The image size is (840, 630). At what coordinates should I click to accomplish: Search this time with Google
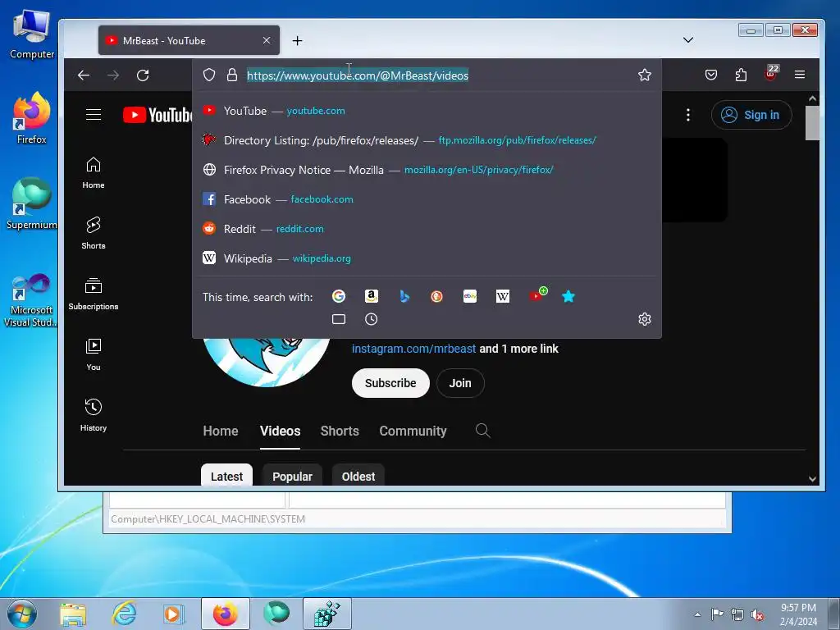pyautogui.click(x=339, y=296)
